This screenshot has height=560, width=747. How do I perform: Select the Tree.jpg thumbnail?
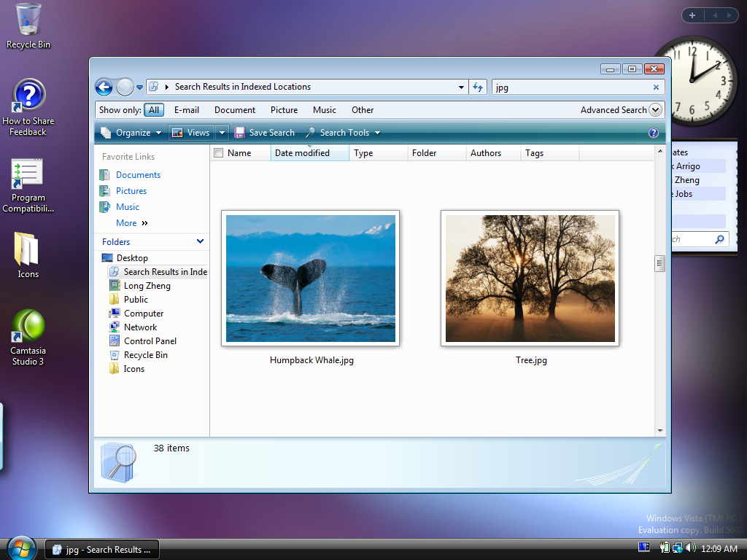tap(530, 278)
